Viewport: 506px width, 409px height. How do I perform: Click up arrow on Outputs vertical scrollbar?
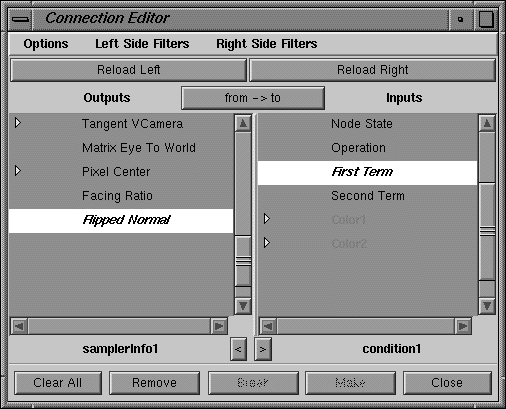(x=243, y=123)
